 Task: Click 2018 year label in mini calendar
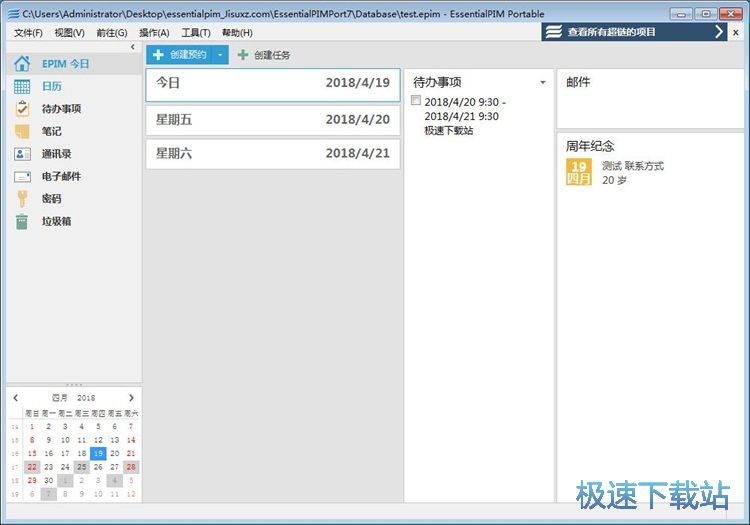pyautogui.click(x=86, y=398)
